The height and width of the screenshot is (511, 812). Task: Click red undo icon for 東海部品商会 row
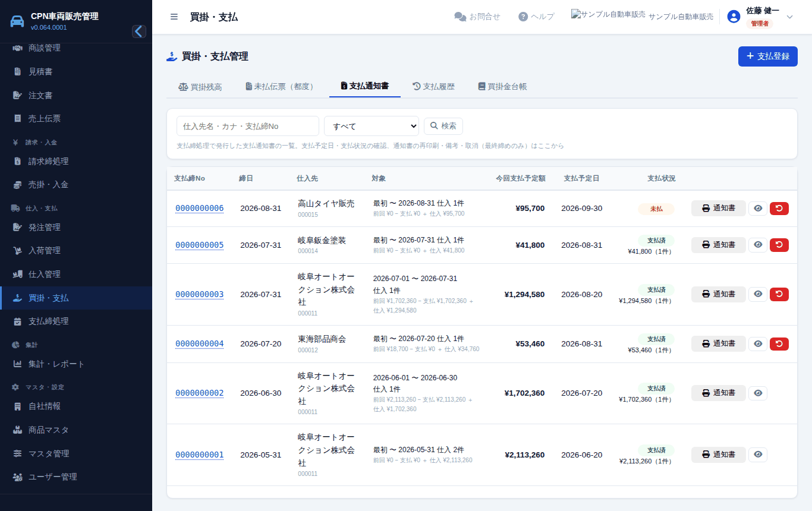point(779,343)
